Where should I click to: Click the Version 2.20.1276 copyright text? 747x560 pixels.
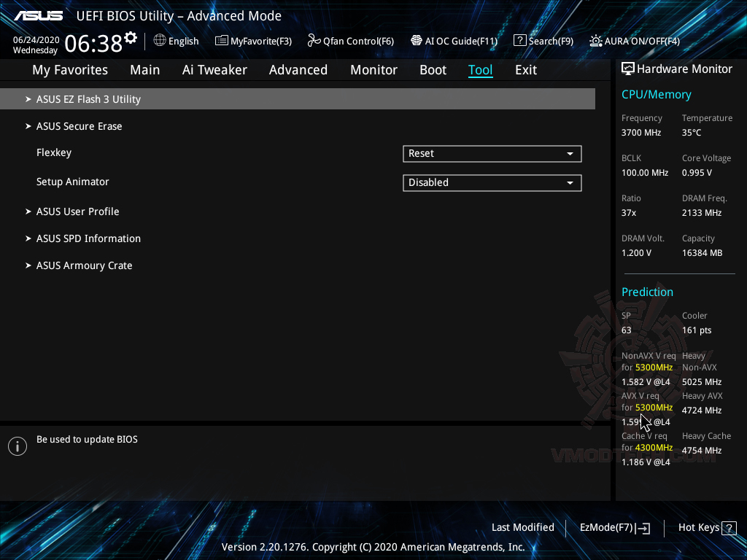pos(373,547)
